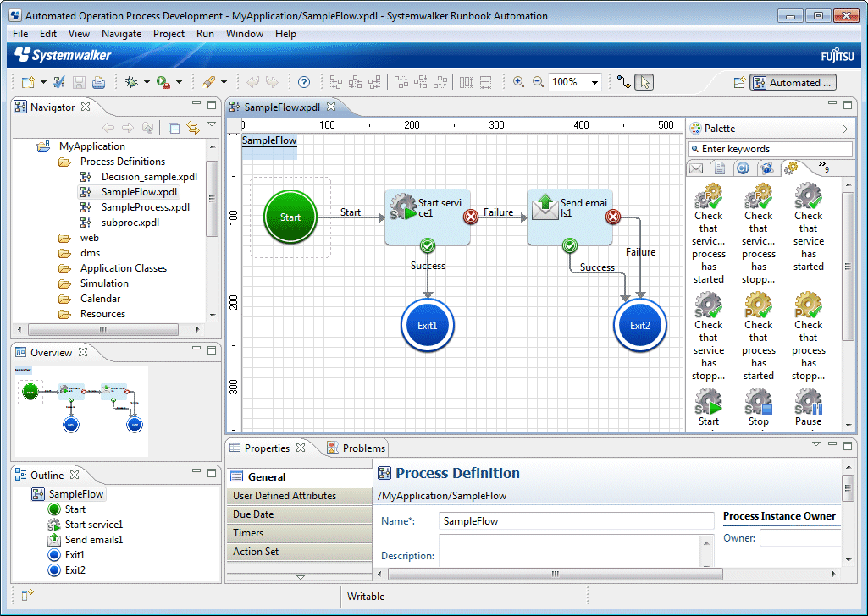This screenshot has height=616, width=868.
Task: Open the New wizard dropdown arrow
Action: [43, 82]
